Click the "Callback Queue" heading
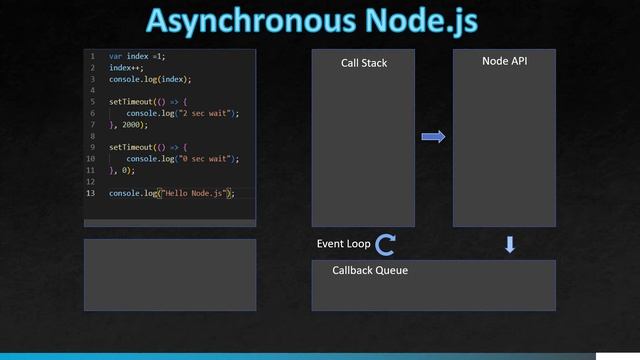 pyautogui.click(x=370, y=270)
